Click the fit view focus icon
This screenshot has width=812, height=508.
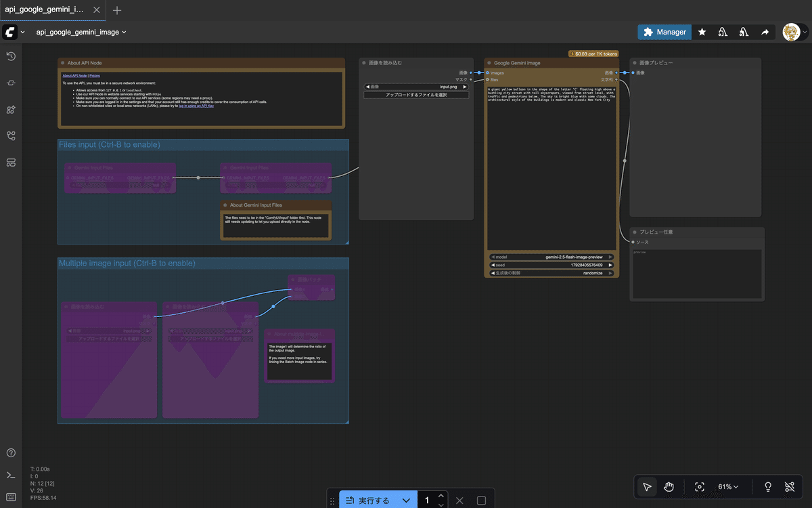[x=700, y=486]
